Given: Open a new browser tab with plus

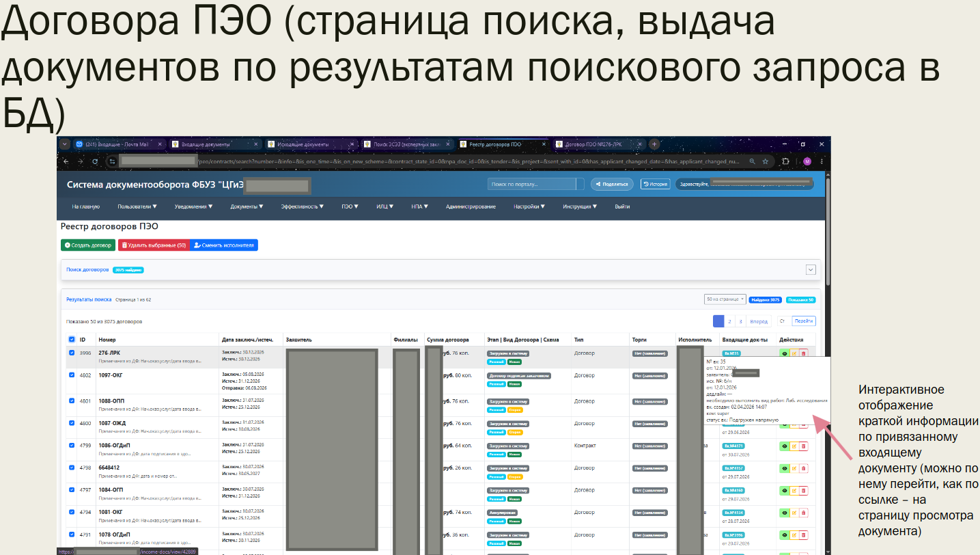Looking at the screenshot, I should [x=654, y=144].
